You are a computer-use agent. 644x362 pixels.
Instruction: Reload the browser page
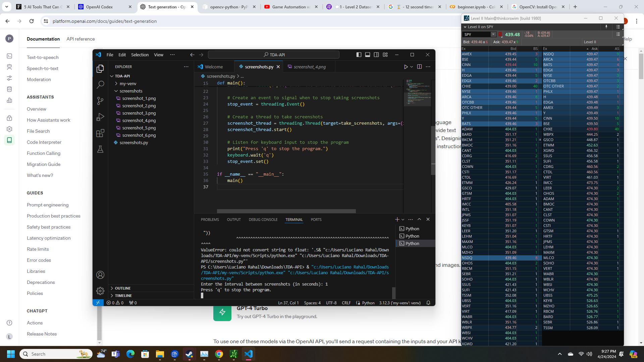[32, 21]
